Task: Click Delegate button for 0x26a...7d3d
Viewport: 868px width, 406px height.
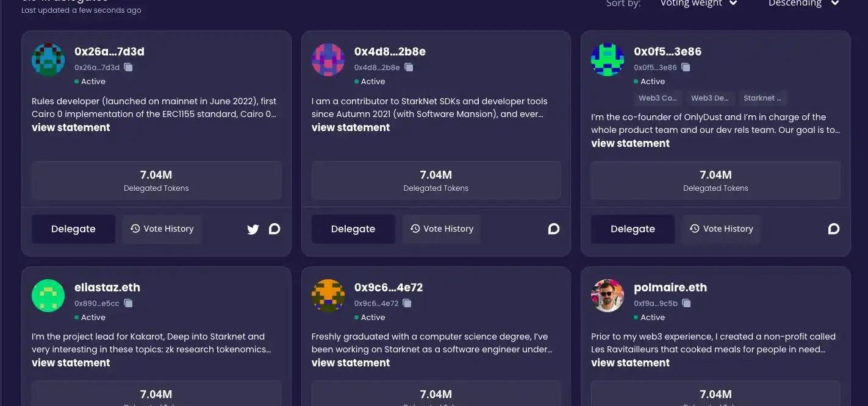Action: pyautogui.click(x=73, y=229)
